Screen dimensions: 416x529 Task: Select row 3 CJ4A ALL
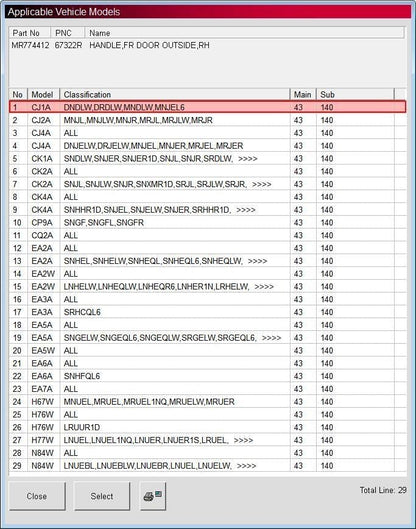(x=207, y=133)
